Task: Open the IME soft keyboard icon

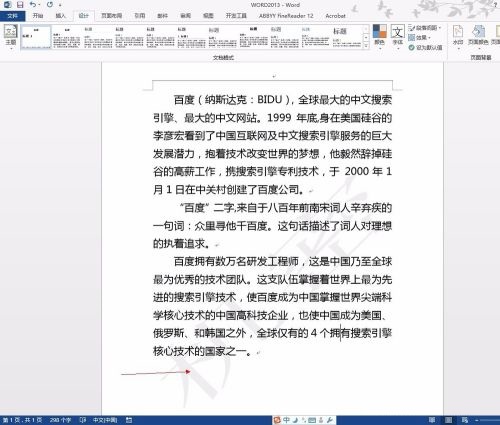Action: [x=312, y=420]
